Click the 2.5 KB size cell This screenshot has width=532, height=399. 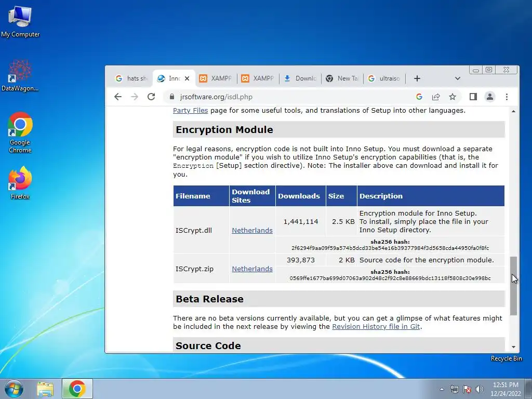click(342, 221)
